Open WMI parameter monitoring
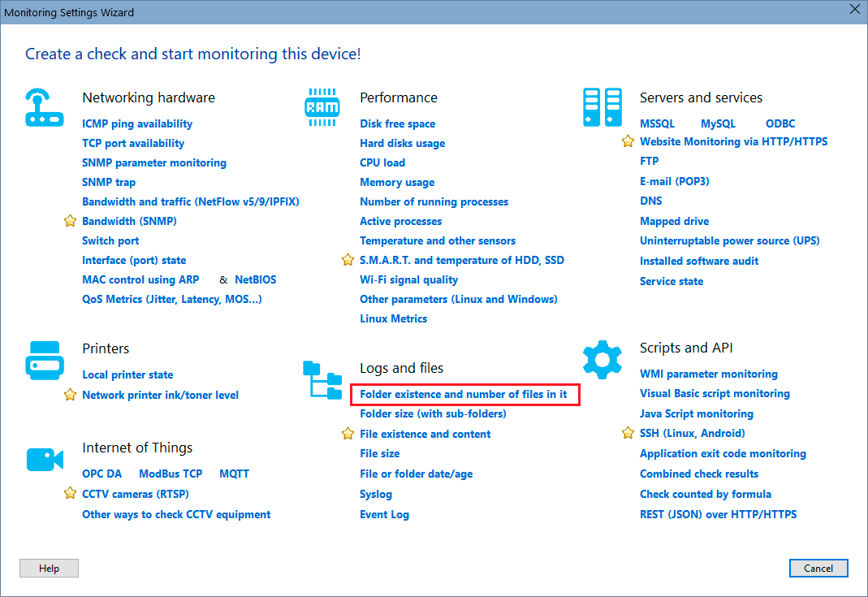The height and width of the screenshot is (597, 868). pyautogui.click(x=709, y=374)
